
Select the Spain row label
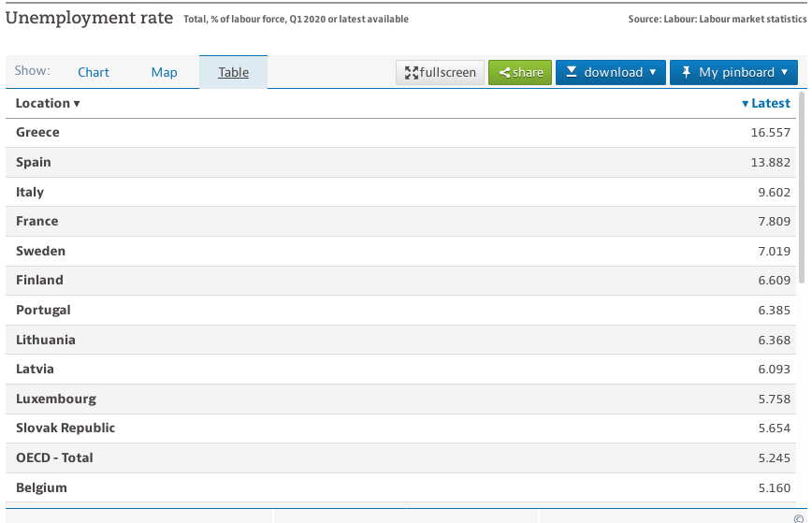point(33,162)
